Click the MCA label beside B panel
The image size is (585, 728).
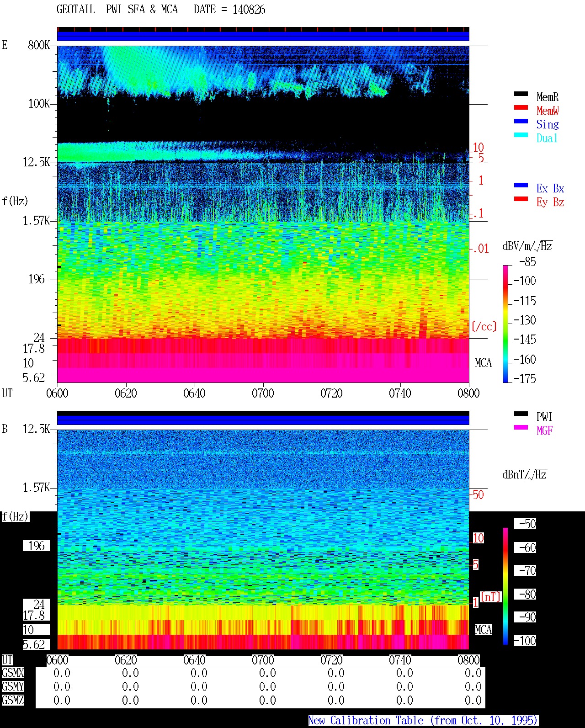pos(484,630)
